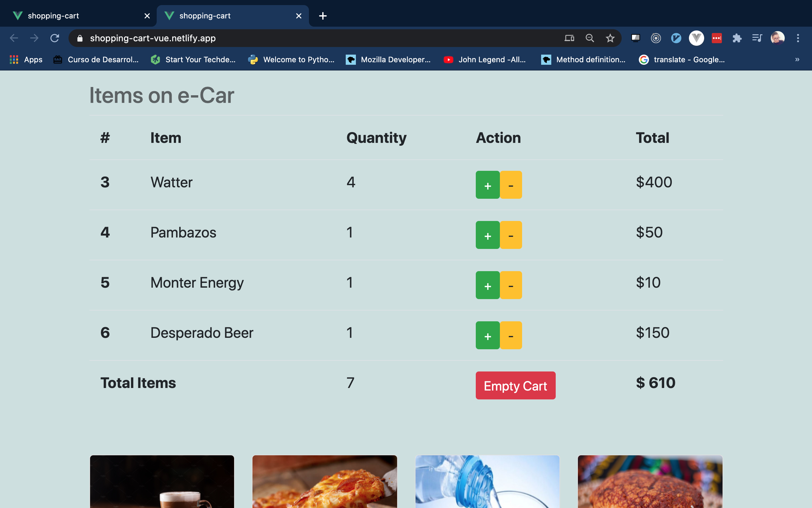
Task: Click the coffee product image
Action: point(162,481)
